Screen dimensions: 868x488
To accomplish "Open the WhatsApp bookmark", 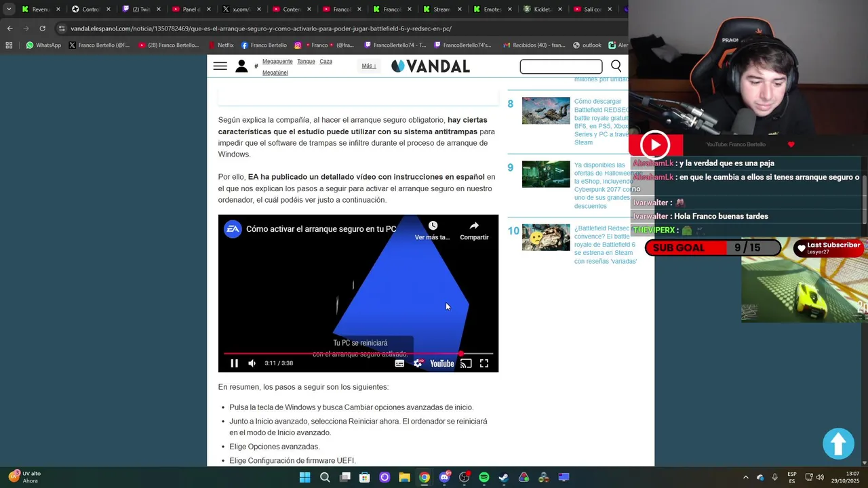I will 43,45.
